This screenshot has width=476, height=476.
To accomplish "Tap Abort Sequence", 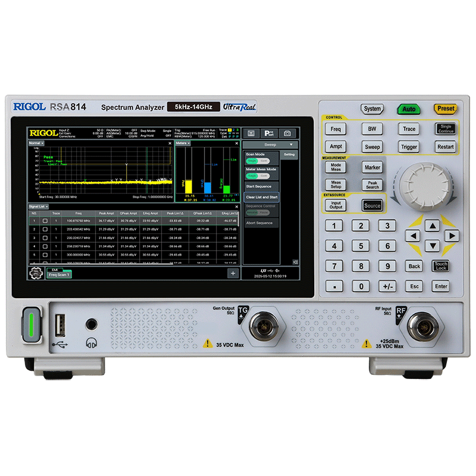I will [261, 223].
